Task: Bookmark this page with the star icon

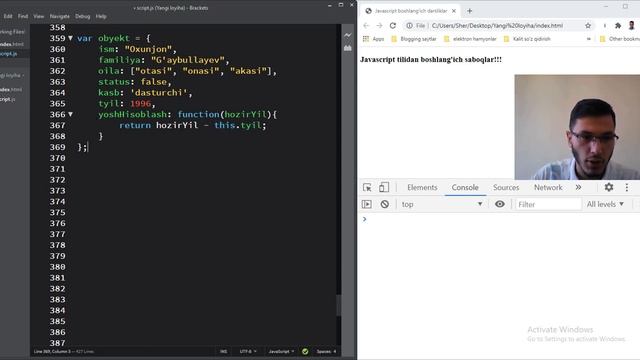Action: click(x=588, y=26)
